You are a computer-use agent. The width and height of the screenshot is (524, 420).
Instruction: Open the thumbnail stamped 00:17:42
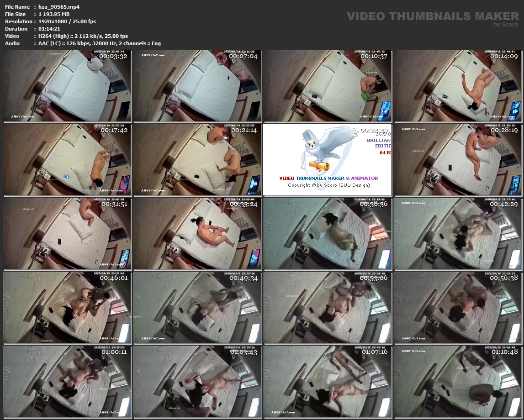click(x=68, y=160)
